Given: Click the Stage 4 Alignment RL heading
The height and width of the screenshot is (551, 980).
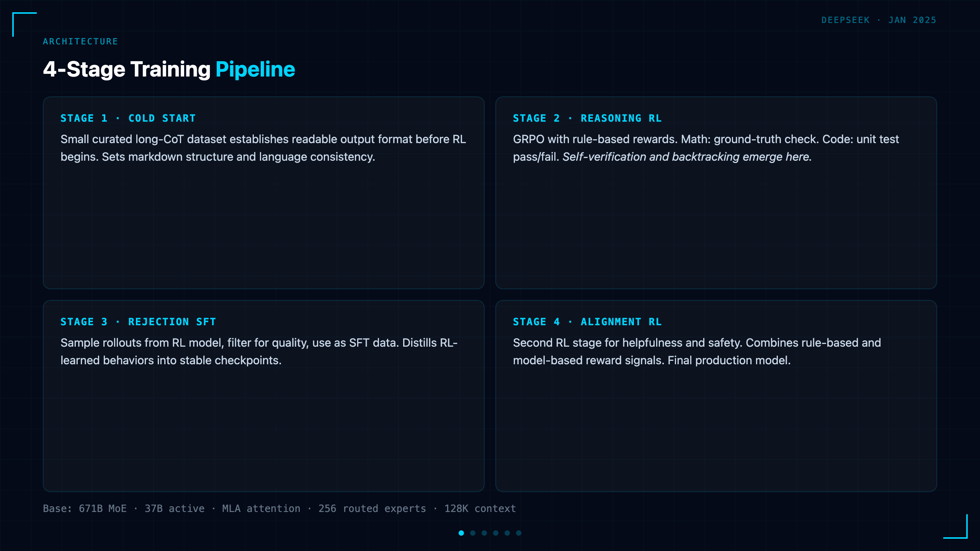Looking at the screenshot, I should [587, 322].
